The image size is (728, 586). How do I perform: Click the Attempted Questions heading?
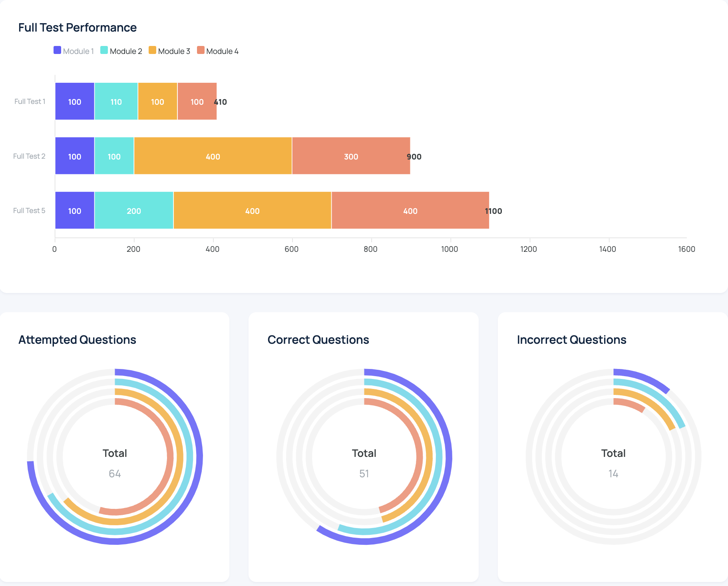77,340
